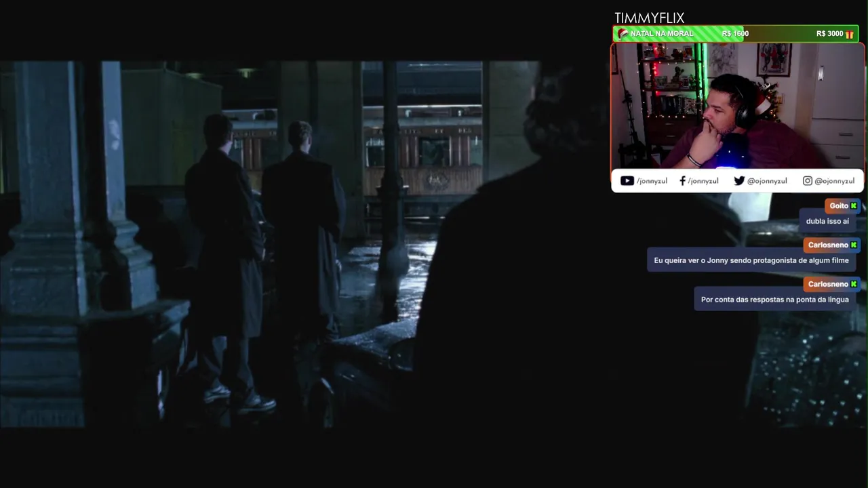The width and height of the screenshot is (868, 488).
Task: Click the Santa hat icon on goal bar
Action: coord(623,34)
